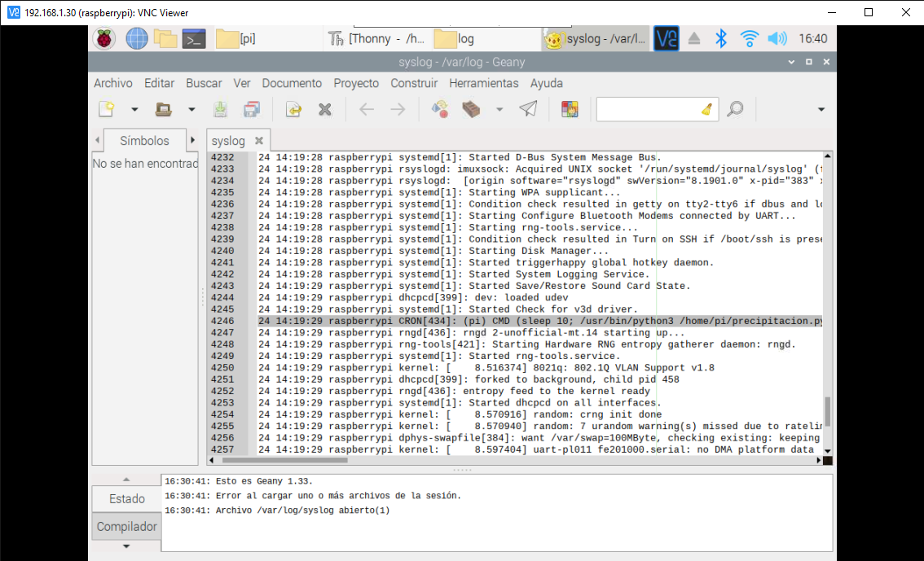
Task: Open the Documento menu
Action: pos(292,83)
